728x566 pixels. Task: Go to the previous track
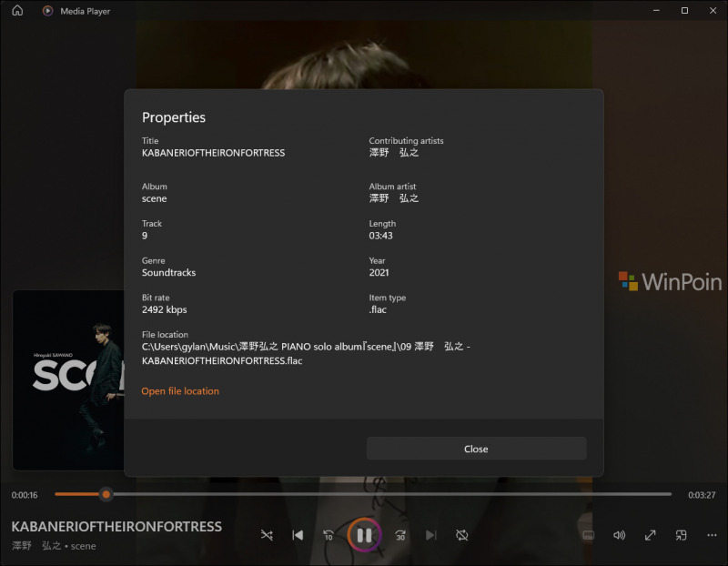(x=298, y=535)
